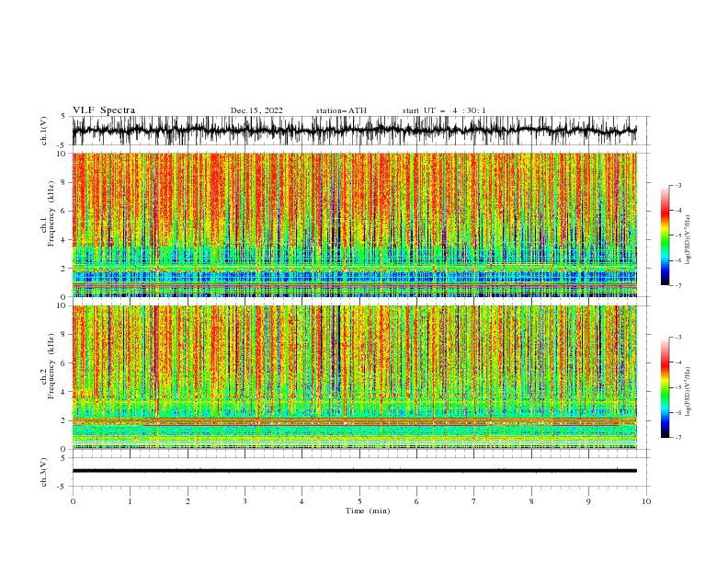728x563 pixels.
Task: Click inside the ch.2 spectrogram panel
Action: coord(354,377)
